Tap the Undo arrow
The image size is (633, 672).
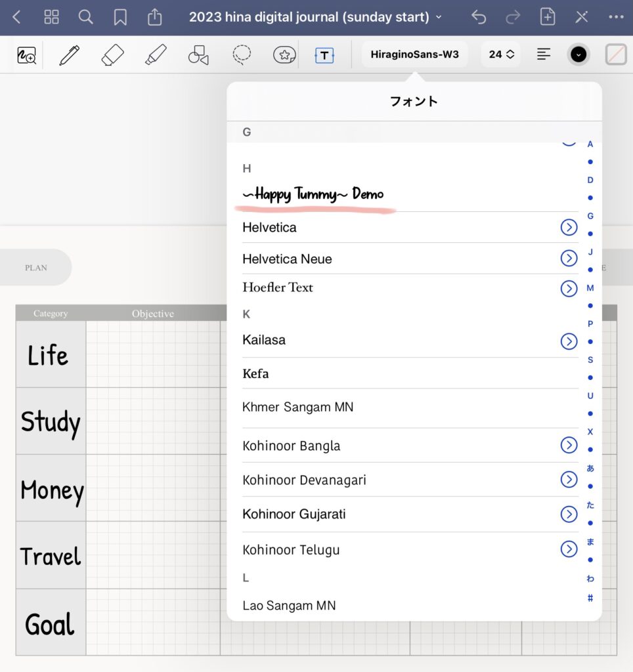[479, 17]
